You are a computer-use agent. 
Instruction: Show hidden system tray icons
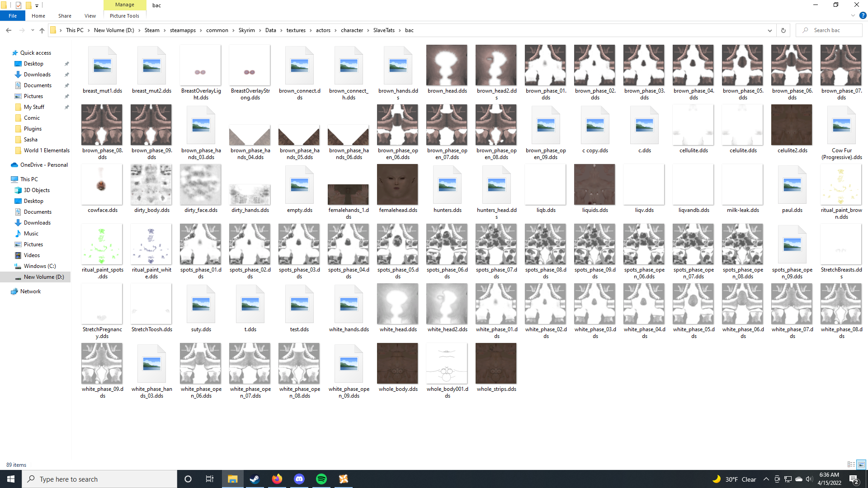(x=766, y=479)
